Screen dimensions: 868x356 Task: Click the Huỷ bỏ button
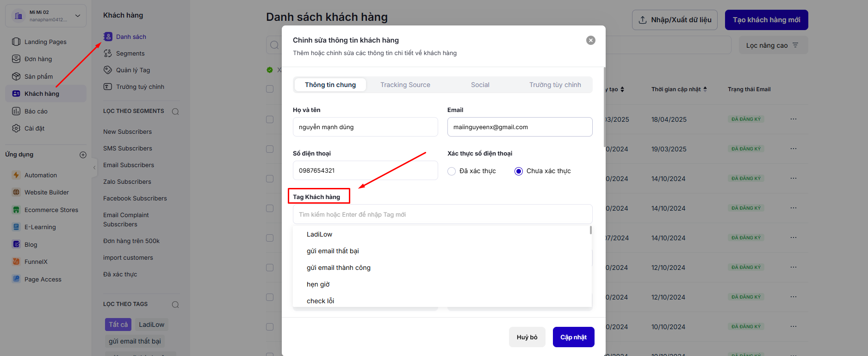pyautogui.click(x=527, y=337)
